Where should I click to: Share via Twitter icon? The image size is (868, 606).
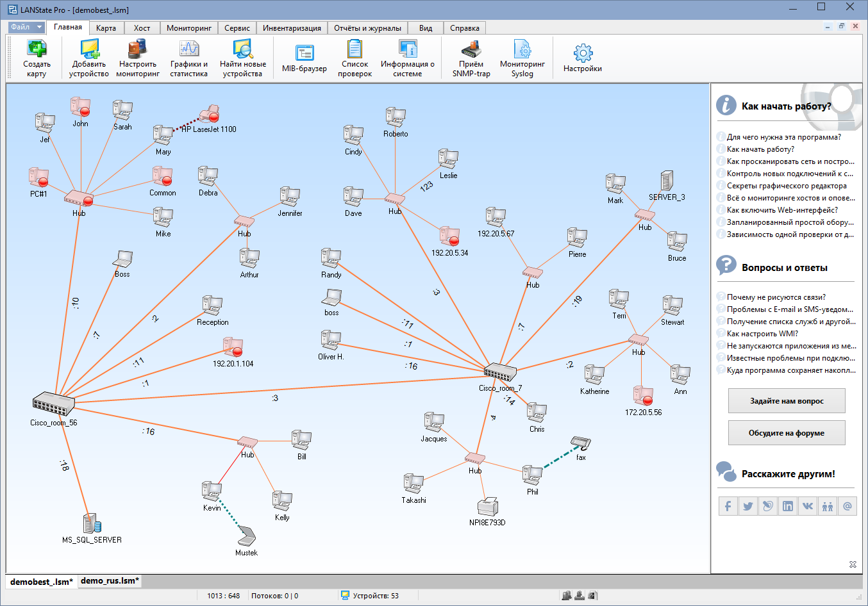(x=747, y=506)
